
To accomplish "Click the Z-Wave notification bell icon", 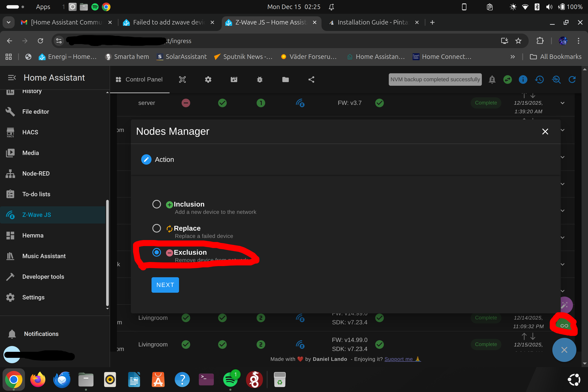I will click(x=492, y=80).
